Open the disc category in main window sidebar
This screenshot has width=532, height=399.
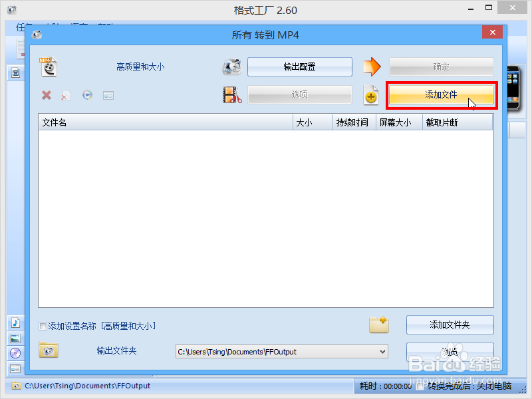pos(15,353)
